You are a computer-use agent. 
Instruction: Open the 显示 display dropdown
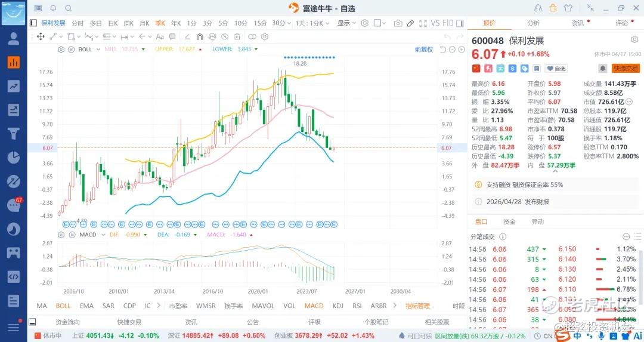coord(346,23)
